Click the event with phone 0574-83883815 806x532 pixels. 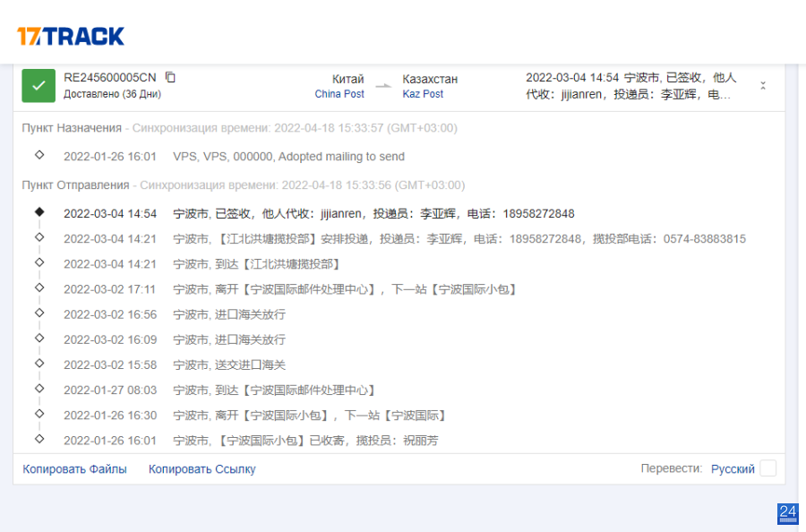tap(405, 238)
